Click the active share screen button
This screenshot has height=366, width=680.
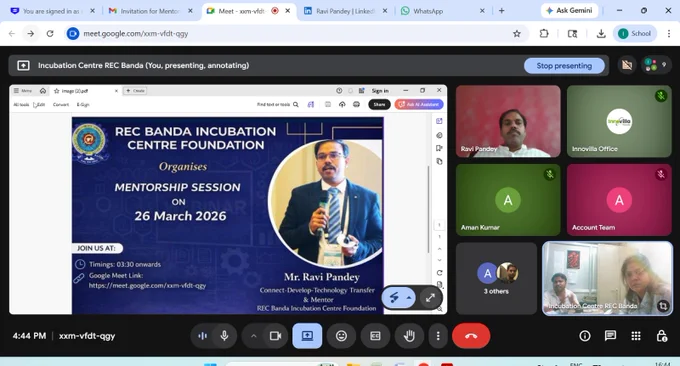point(307,336)
